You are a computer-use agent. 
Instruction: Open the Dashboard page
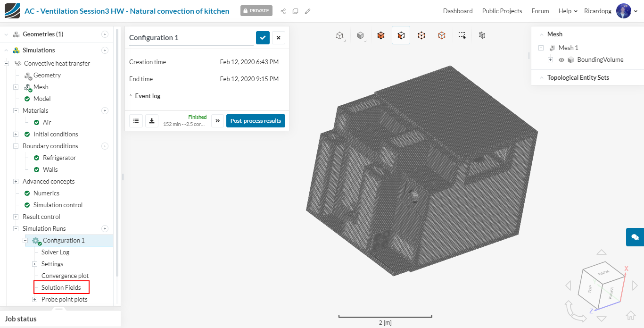click(457, 11)
